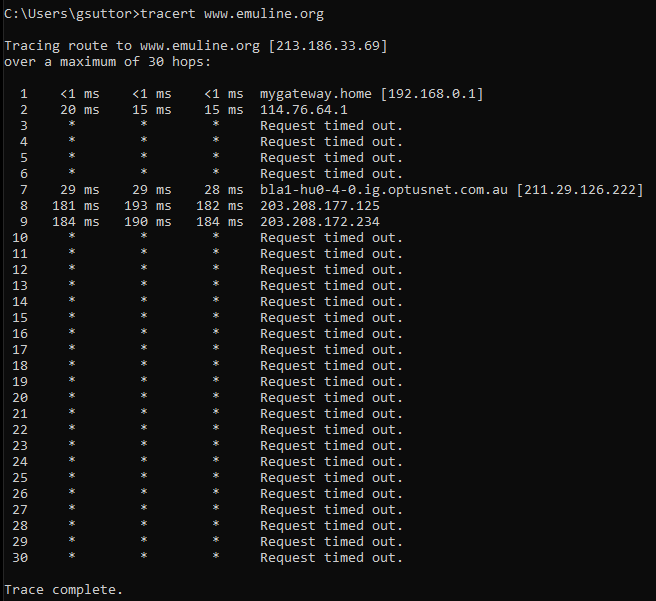Click the 190 ms value on hop 9

148,222
